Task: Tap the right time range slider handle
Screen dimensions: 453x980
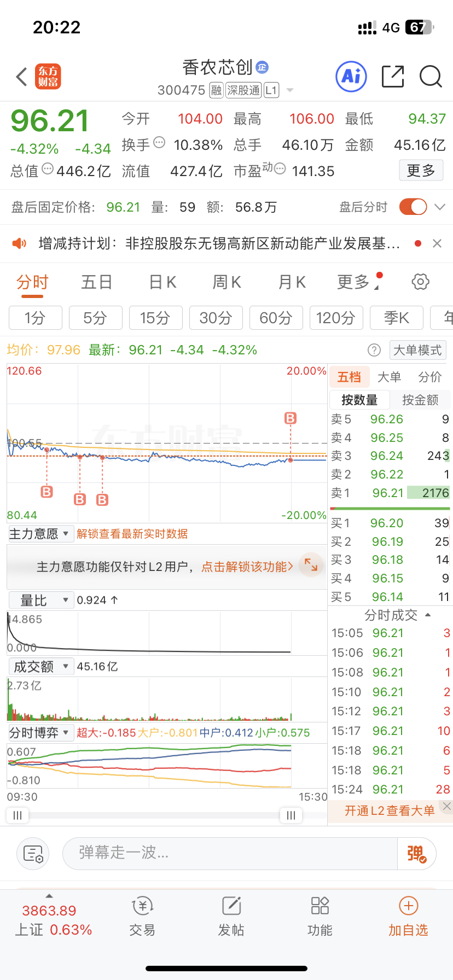Action: coord(291,815)
